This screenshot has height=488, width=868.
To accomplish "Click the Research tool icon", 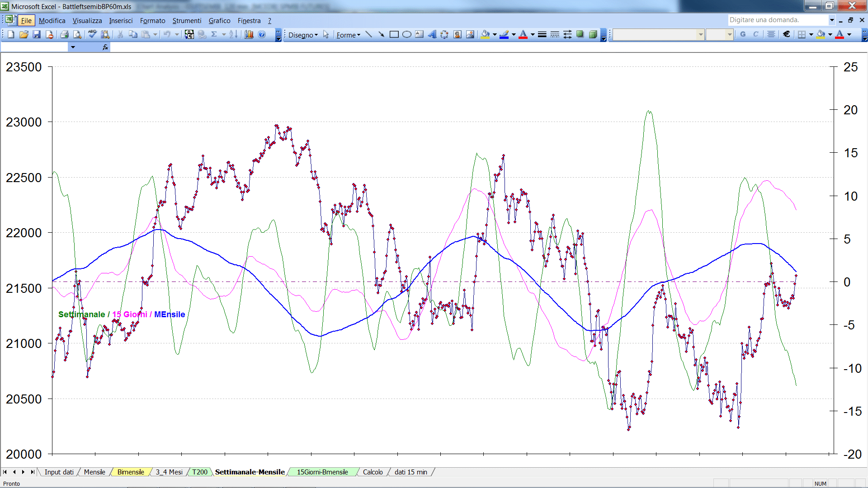I will point(105,34).
